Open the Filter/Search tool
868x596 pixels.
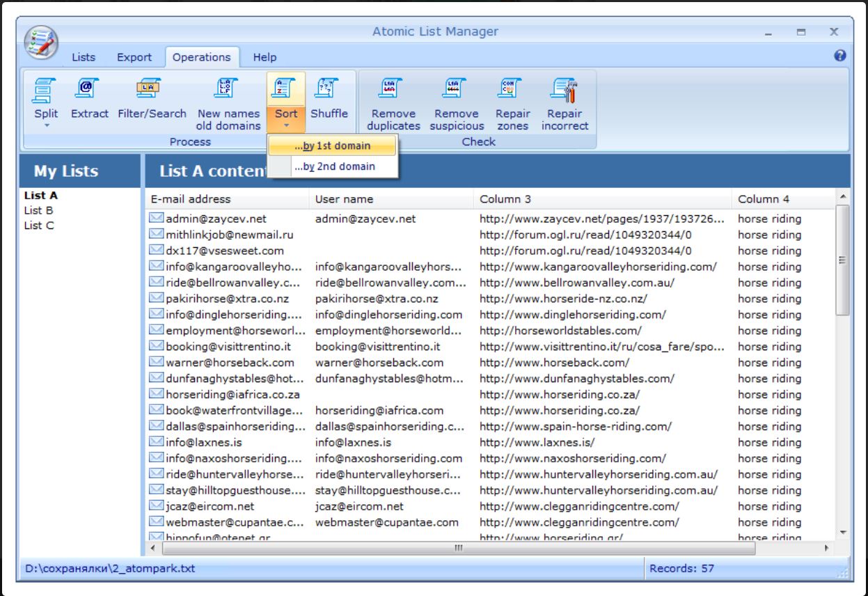148,88
